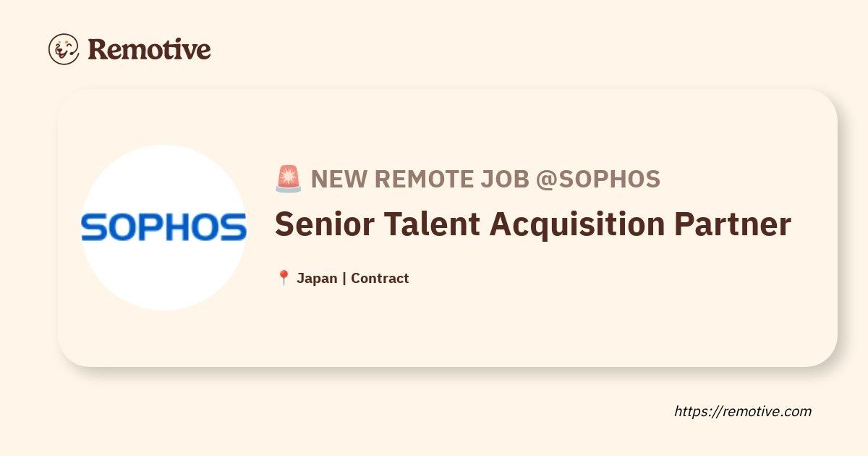Click the word NEW in the header line
This screenshot has height=456, width=868.
pos(333,180)
